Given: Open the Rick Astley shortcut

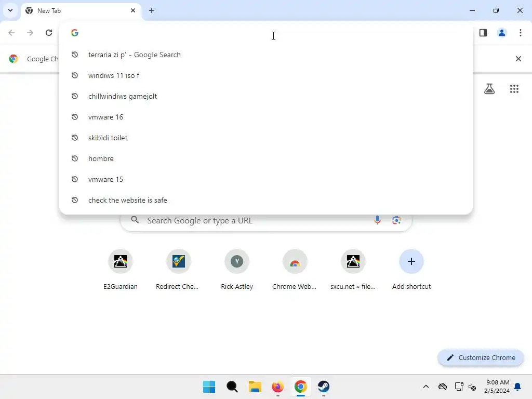Looking at the screenshot, I should 237,270.
